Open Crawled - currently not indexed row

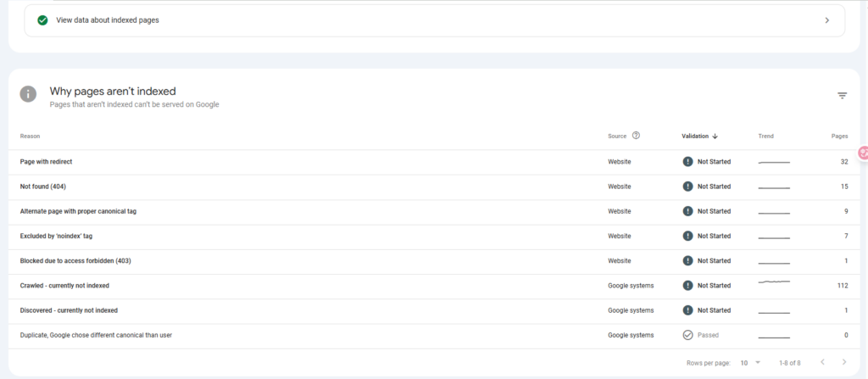[x=64, y=286]
